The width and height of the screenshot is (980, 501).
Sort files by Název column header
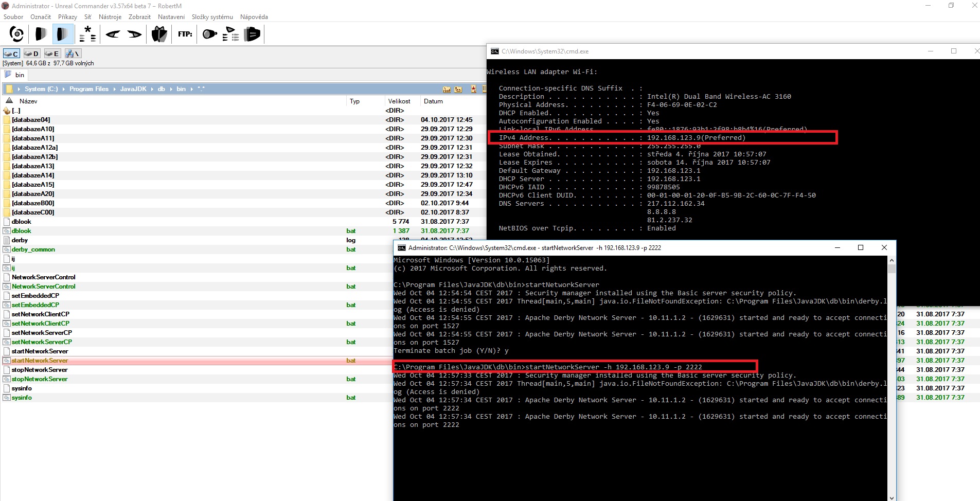pyautogui.click(x=28, y=101)
